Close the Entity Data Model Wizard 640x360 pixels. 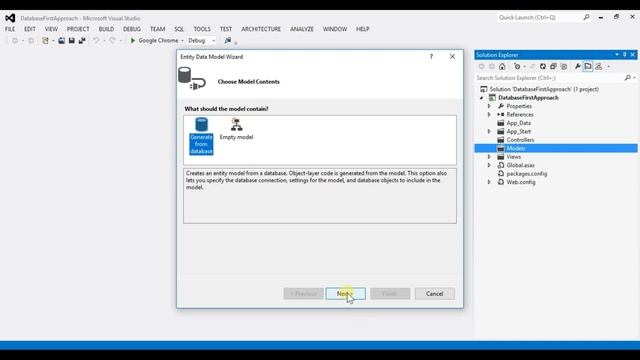[452, 57]
